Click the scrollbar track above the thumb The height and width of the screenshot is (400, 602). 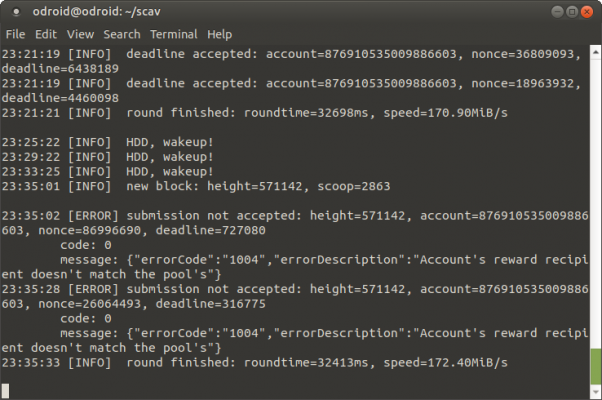tap(596, 203)
